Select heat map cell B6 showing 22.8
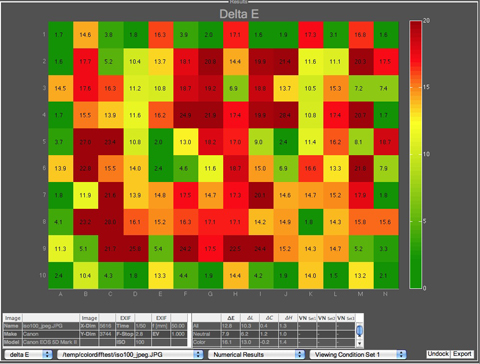Viewport: 480px width, 364px height. pyautogui.click(x=86, y=168)
